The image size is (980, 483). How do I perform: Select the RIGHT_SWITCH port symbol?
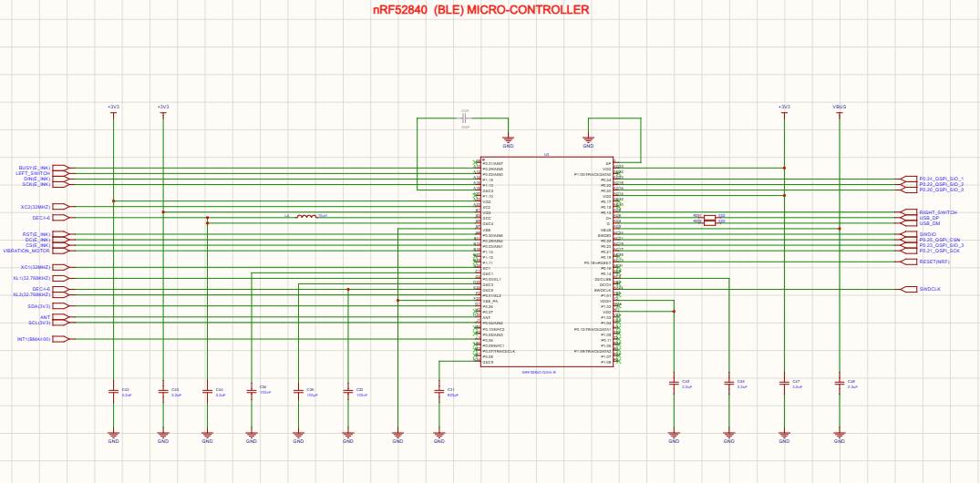click(x=910, y=212)
